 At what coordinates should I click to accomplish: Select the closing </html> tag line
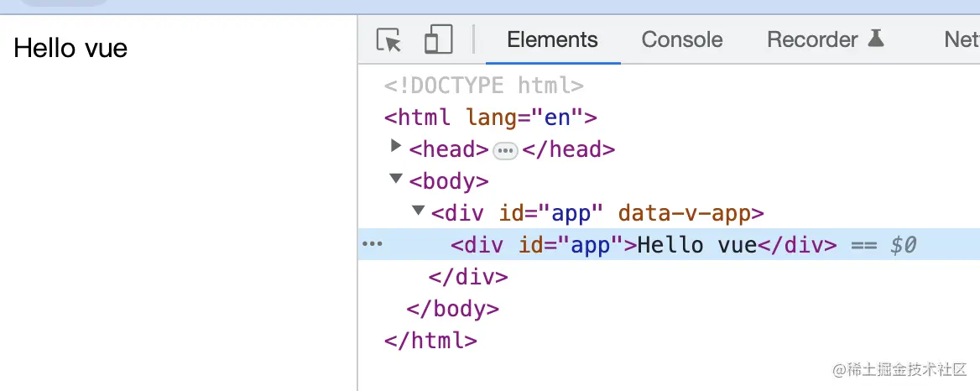430,341
